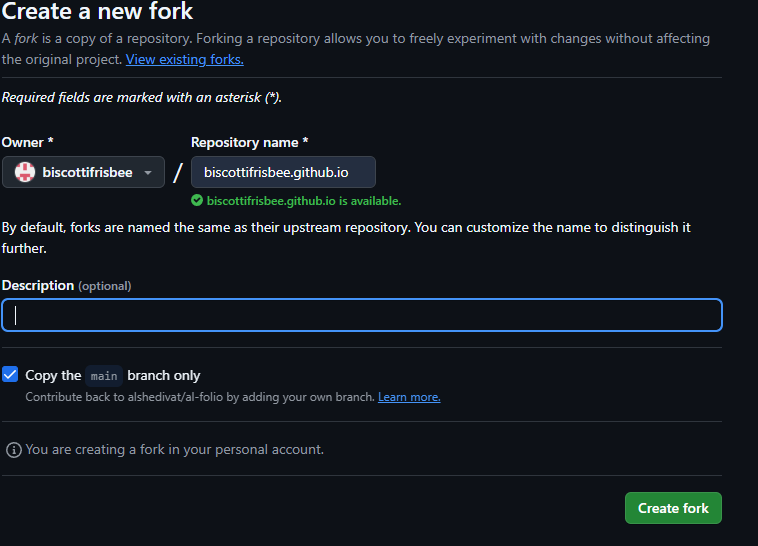Click the green availability checkmark icon
The width and height of the screenshot is (758, 546).
(197, 201)
